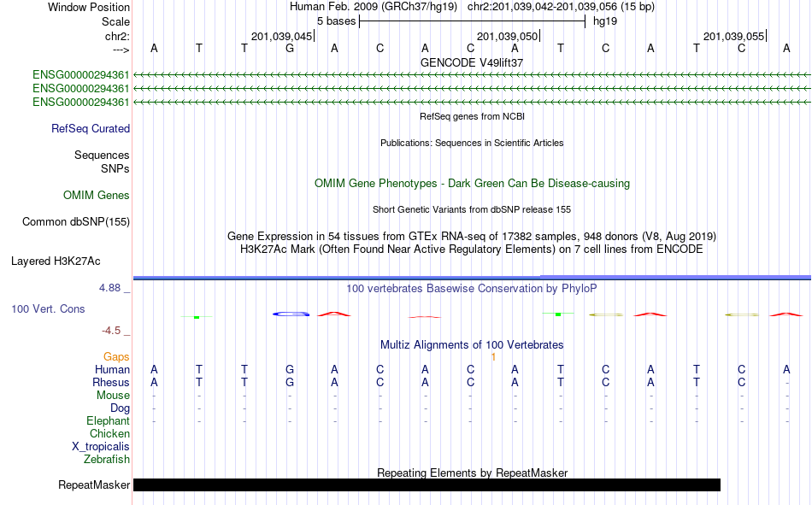
Task: Click the 4.88 upper PhyloP scale value
Action: coord(109,288)
